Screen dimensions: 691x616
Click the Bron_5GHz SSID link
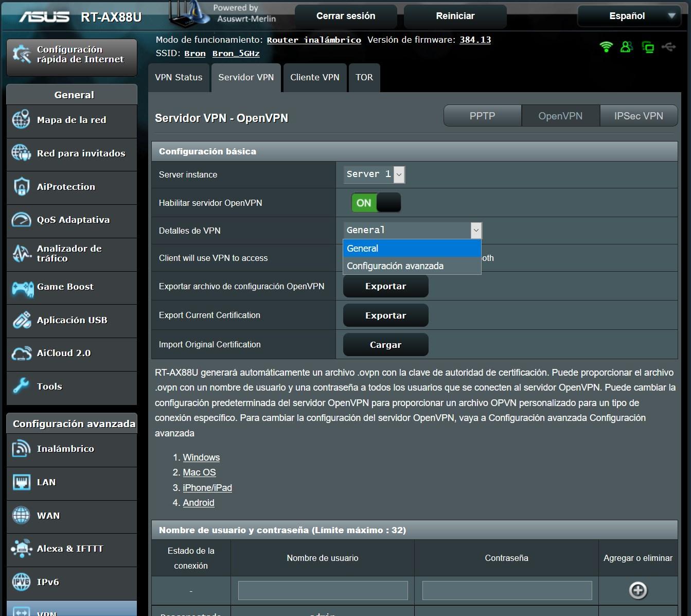(236, 54)
